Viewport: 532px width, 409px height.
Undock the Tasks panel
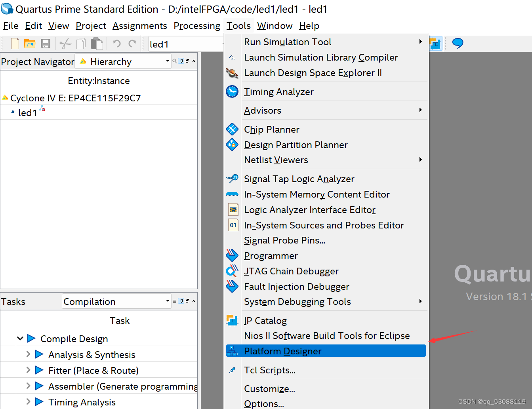coord(187,301)
